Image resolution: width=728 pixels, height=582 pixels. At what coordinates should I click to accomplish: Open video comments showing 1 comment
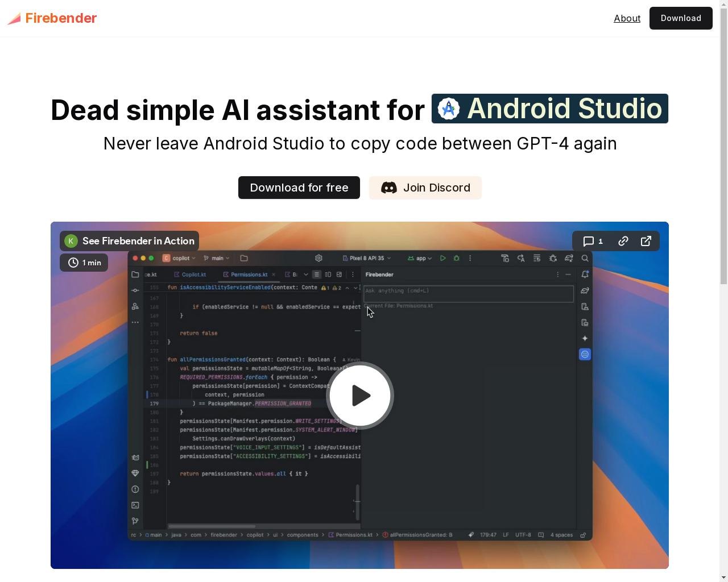(593, 241)
